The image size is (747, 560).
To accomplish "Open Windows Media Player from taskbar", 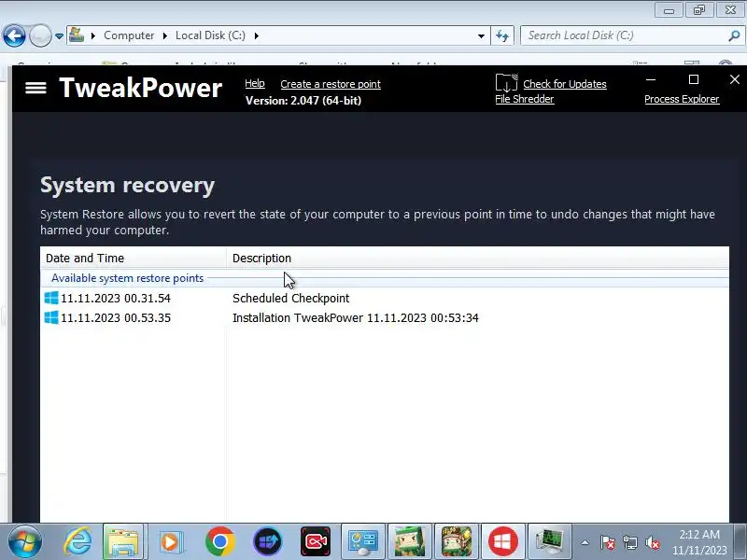I will [x=171, y=542].
